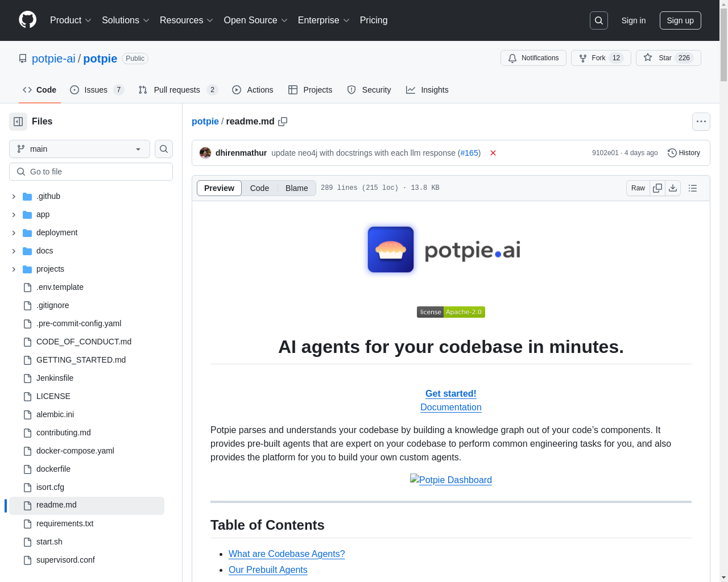Open the Open Source menu dropdown
Screen dimensions: 728x582
pyautogui.click(x=256, y=20)
